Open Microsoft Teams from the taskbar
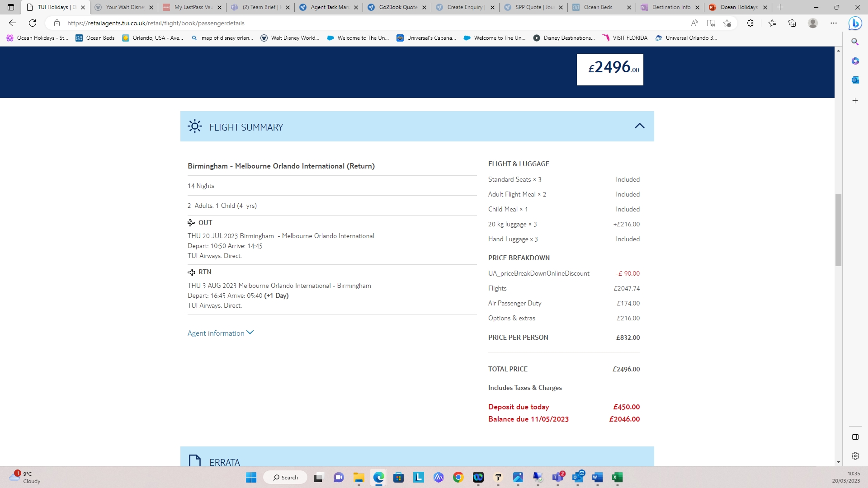 click(558, 478)
